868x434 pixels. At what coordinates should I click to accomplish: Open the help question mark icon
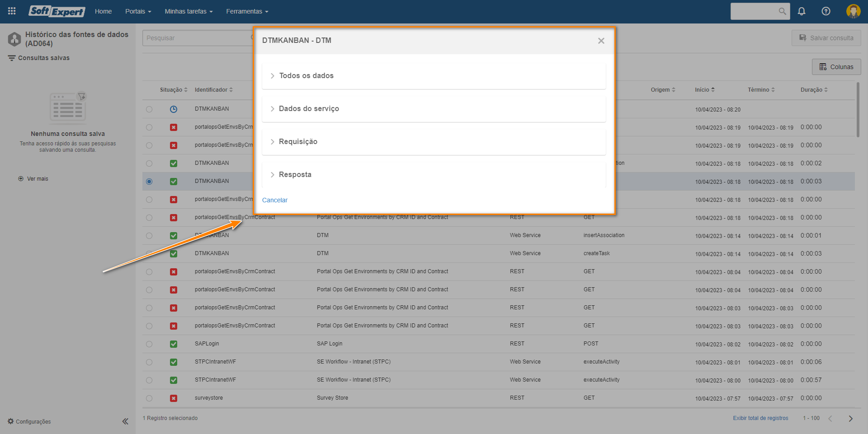click(x=826, y=11)
